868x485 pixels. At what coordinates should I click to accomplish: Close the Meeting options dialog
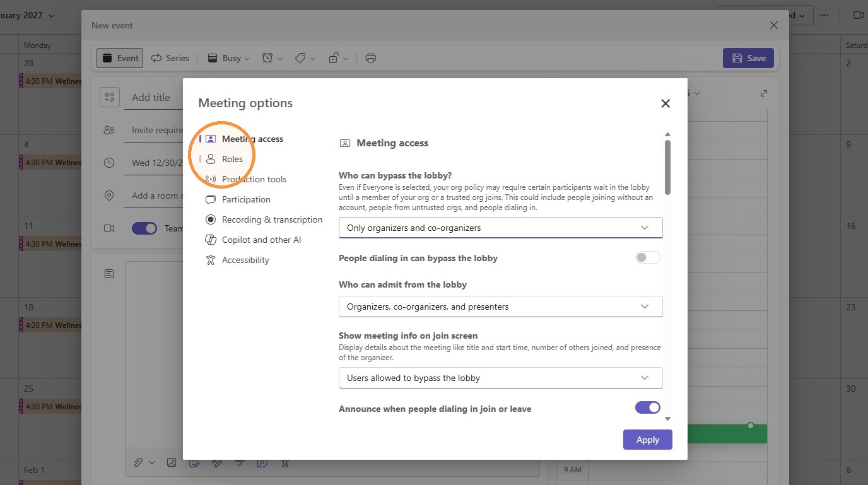[665, 103]
